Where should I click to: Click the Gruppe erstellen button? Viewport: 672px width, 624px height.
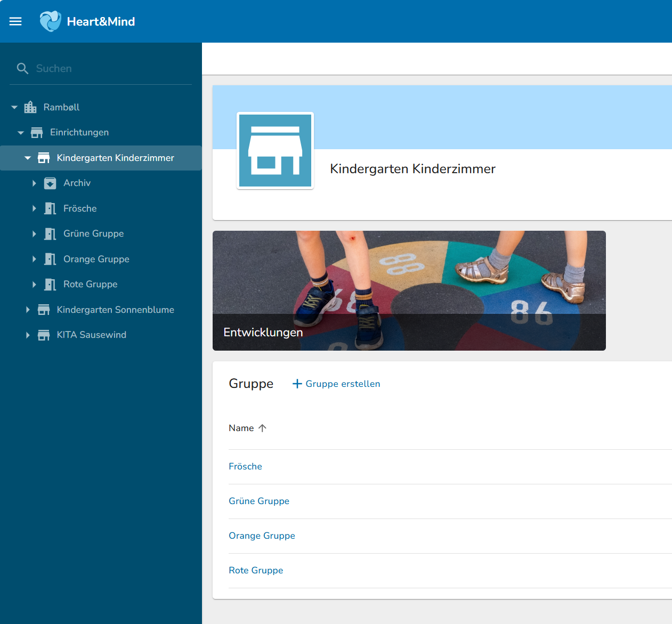point(336,384)
